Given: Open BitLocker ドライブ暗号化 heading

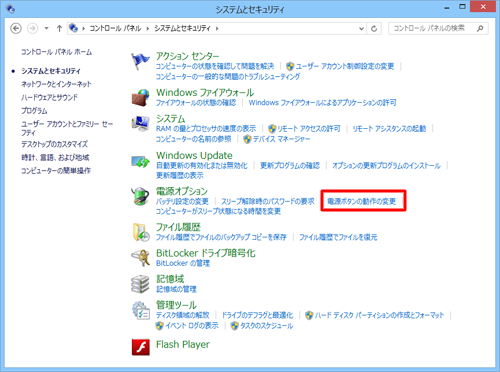Looking at the screenshot, I should 206,253.
